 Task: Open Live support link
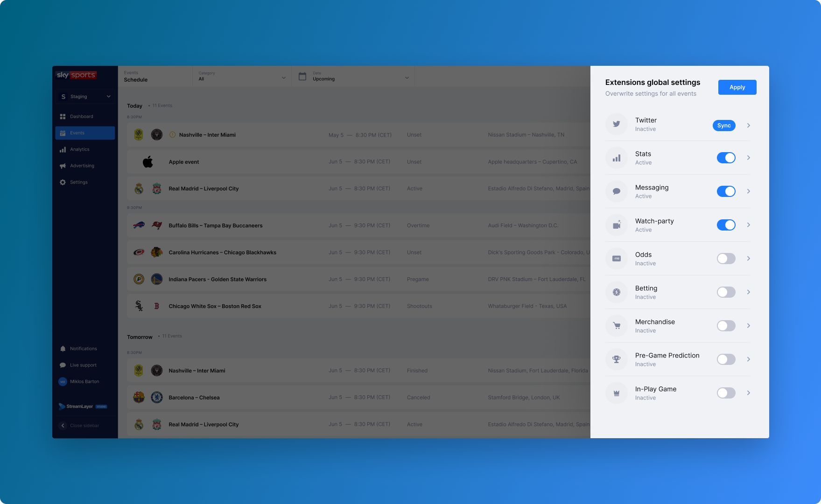(84, 365)
